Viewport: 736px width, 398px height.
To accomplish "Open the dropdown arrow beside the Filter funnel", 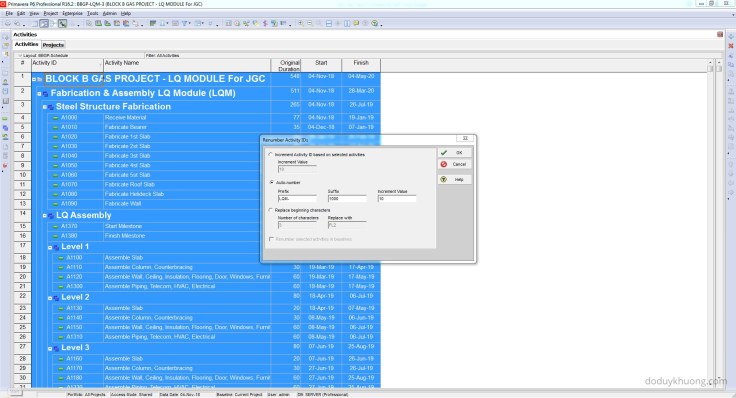I will (190, 23).
